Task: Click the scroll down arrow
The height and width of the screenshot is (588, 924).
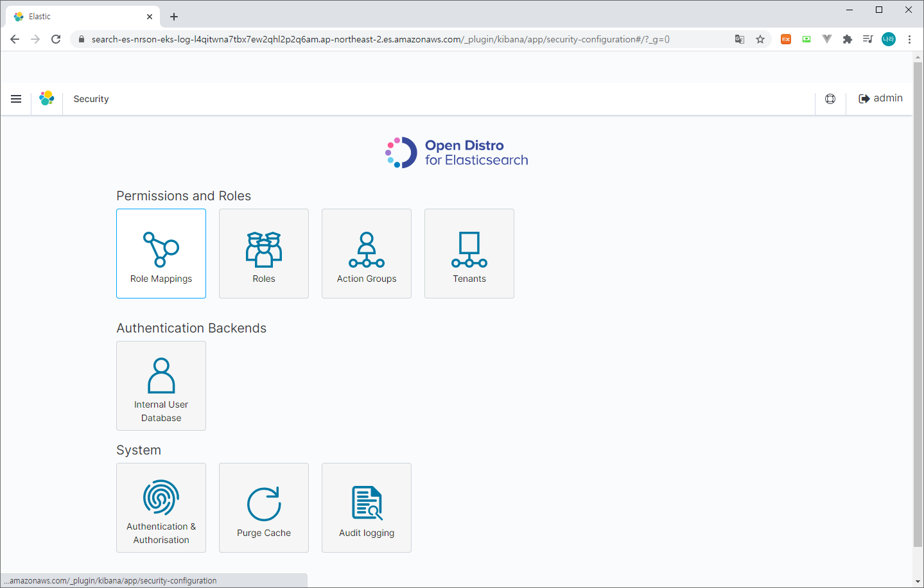Action: [x=918, y=582]
